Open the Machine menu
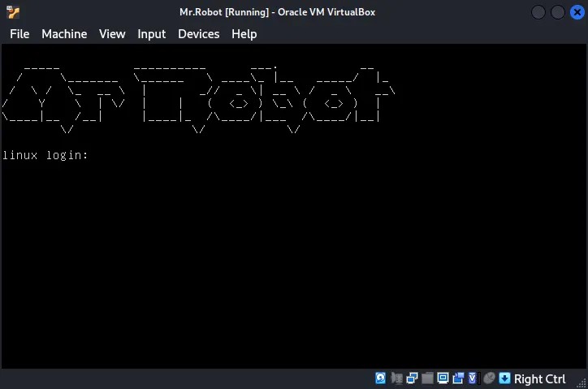 click(64, 33)
